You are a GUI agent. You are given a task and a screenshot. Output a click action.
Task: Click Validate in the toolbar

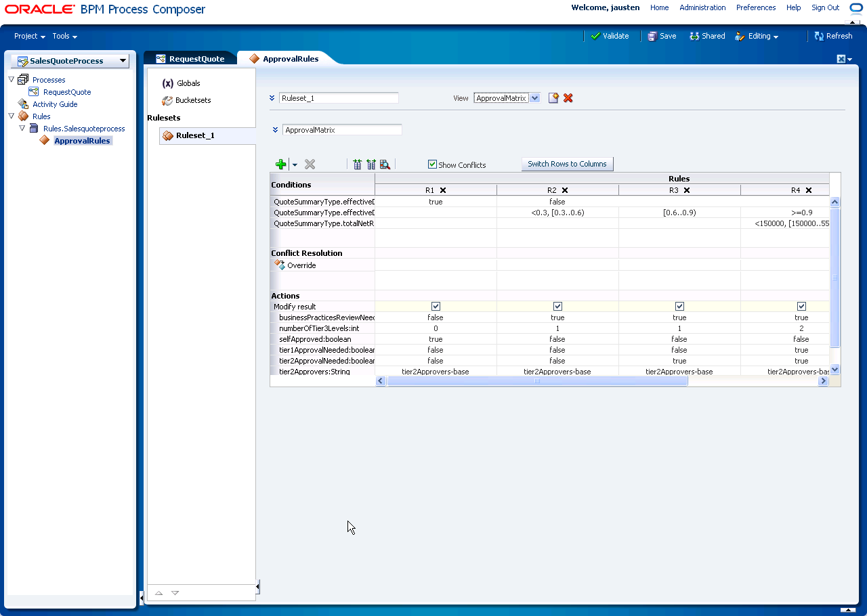610,37
